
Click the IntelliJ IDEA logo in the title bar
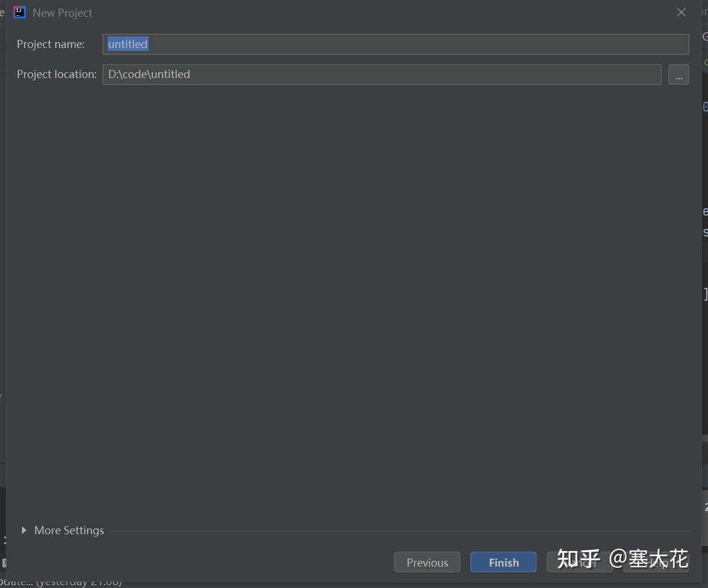click(x=19, y=12)
